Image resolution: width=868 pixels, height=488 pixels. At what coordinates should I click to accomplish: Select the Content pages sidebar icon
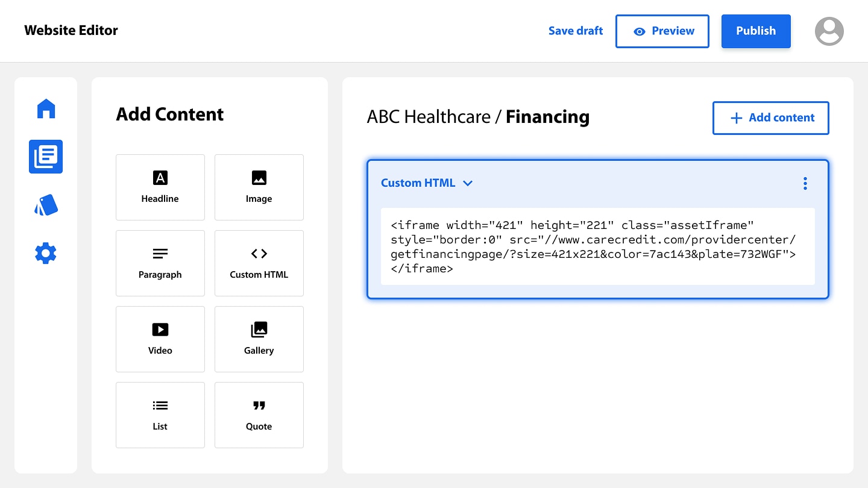click(x=46, y=157)
